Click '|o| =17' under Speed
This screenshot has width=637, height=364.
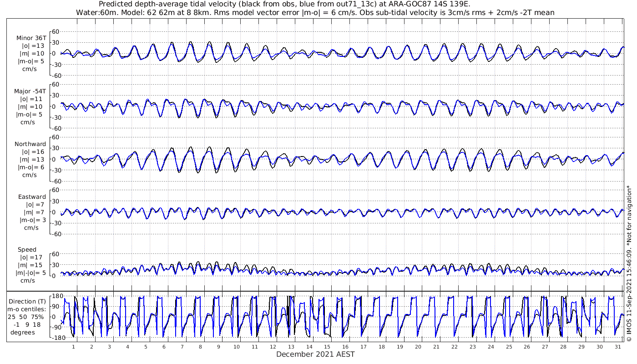pos(32,258)
